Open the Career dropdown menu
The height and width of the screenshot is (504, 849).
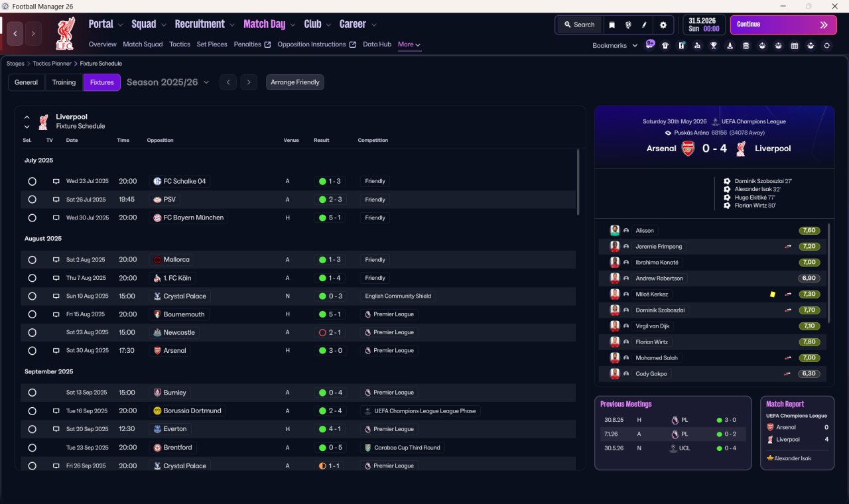(358, 24)
